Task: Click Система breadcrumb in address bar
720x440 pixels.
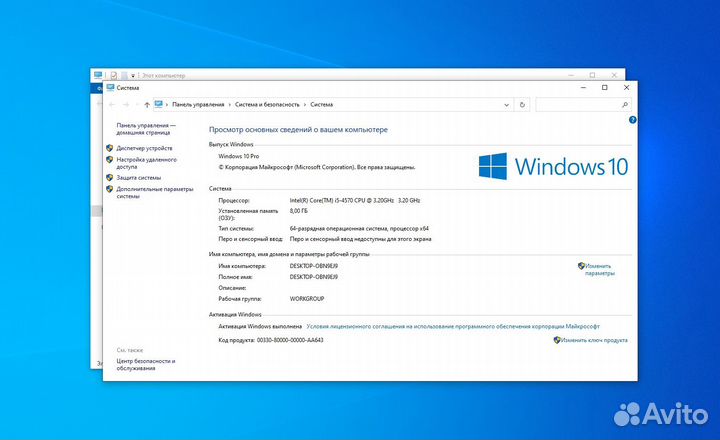Action: pos(321,104)
